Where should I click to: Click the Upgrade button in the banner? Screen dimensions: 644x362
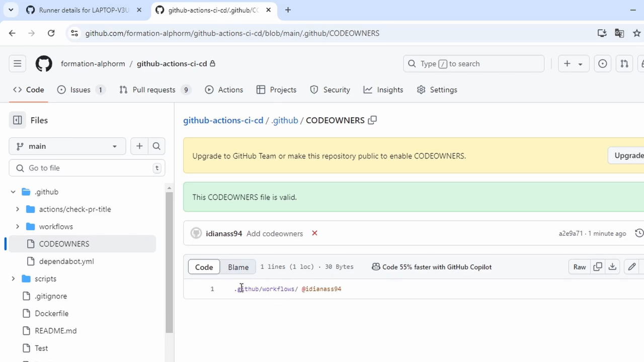click(628, 155)
